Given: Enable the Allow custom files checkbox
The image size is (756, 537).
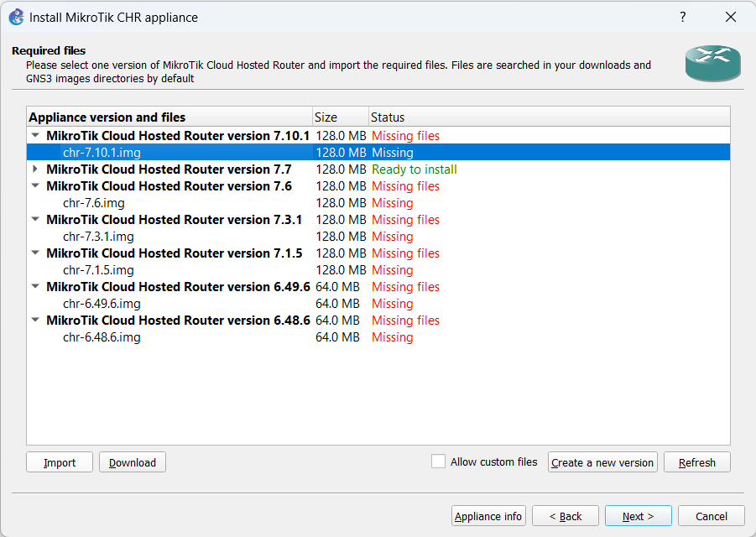Looking at the screenshot, I should point(438,461).
